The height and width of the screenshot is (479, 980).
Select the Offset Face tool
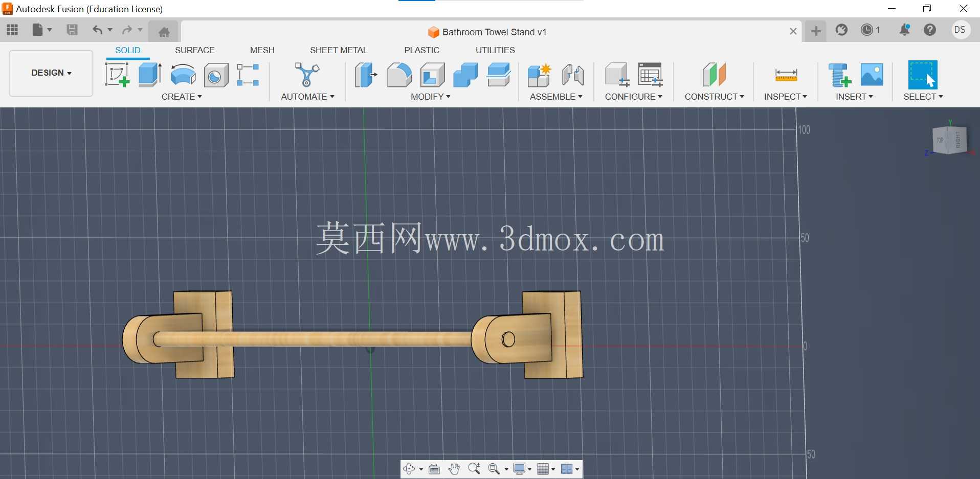pos(499,75)
